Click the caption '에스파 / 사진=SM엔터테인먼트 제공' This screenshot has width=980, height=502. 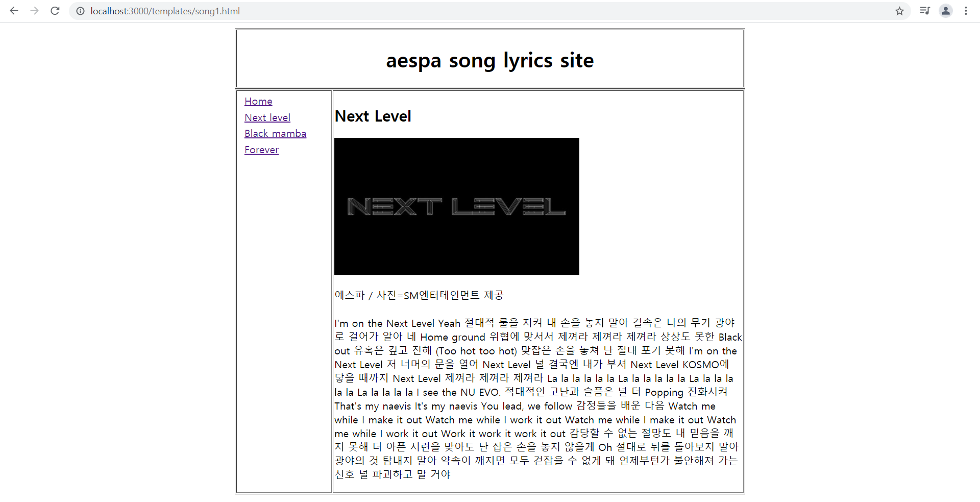click(x=419, y=295)
